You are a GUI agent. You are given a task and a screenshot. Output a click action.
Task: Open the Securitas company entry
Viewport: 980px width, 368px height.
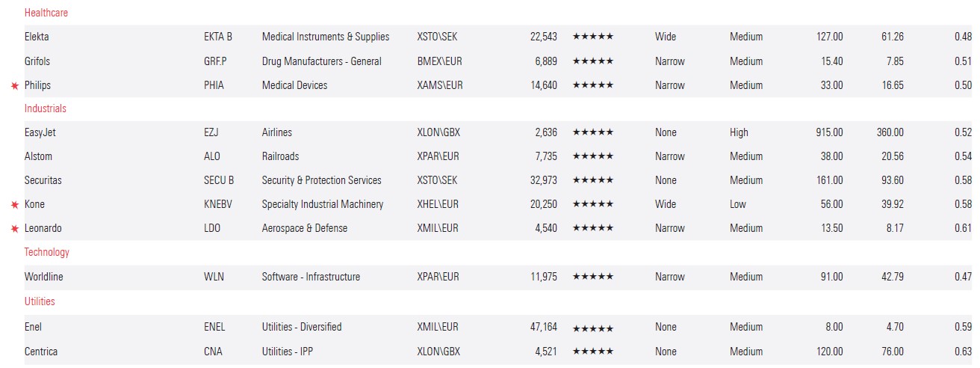click(x=43, y=180)
